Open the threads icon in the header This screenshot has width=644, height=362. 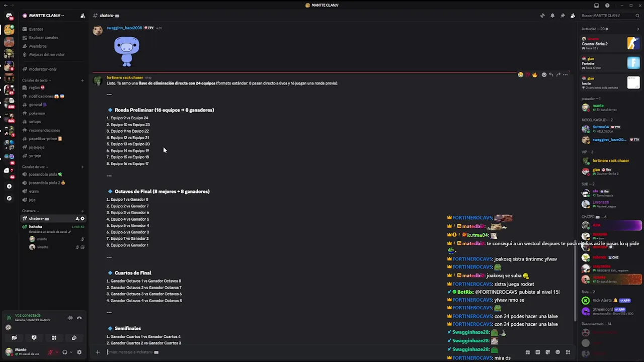pyautogui.click(x=542, y=16)
